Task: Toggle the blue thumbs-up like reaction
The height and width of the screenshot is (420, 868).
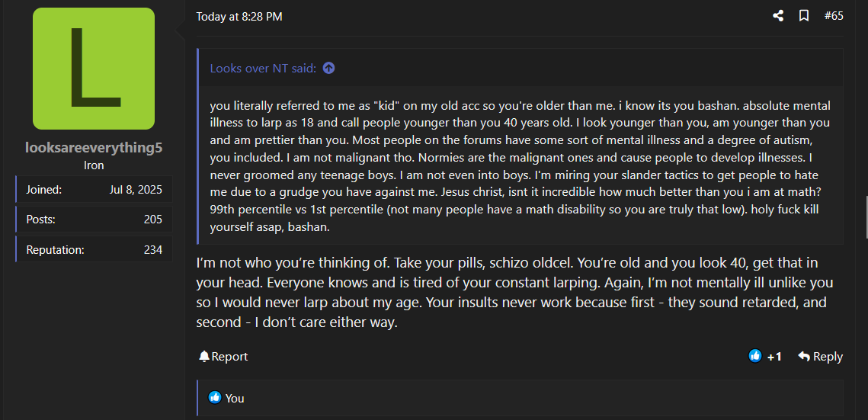Action: 755,356
